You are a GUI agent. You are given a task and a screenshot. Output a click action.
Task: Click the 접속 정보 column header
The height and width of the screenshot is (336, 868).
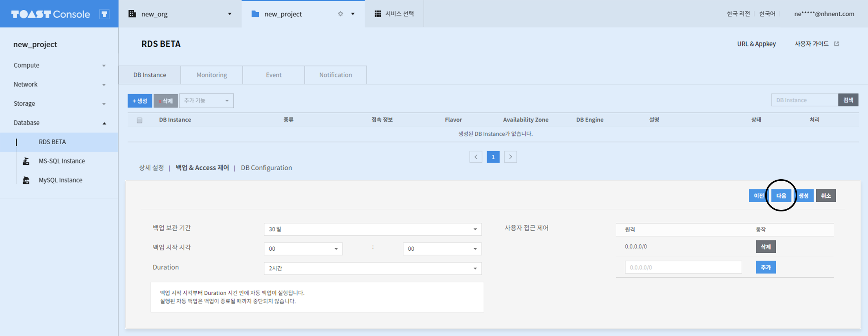382,119
